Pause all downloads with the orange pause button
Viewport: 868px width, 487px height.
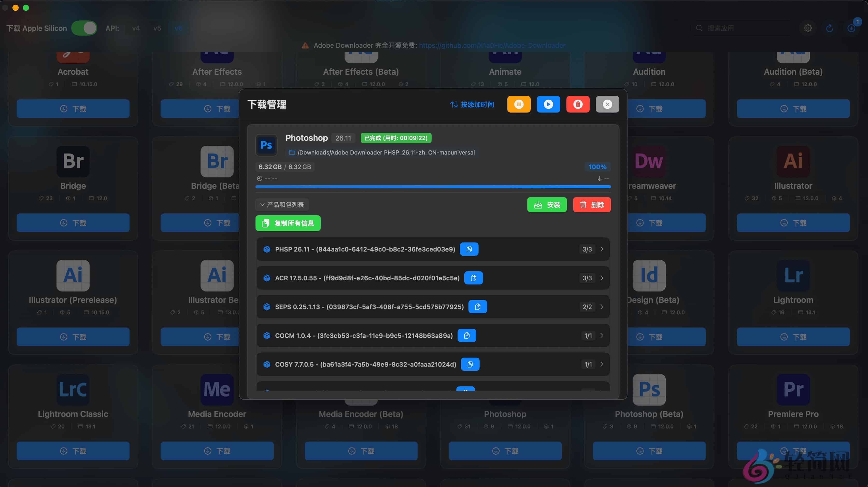pyautogui.click(x=518, y=104)
